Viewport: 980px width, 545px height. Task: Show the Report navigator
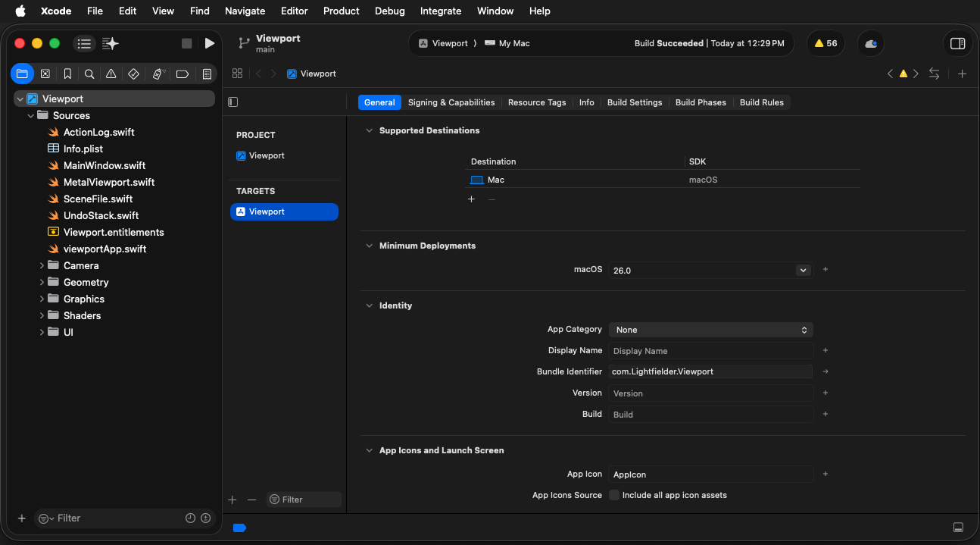click(206, 74)
